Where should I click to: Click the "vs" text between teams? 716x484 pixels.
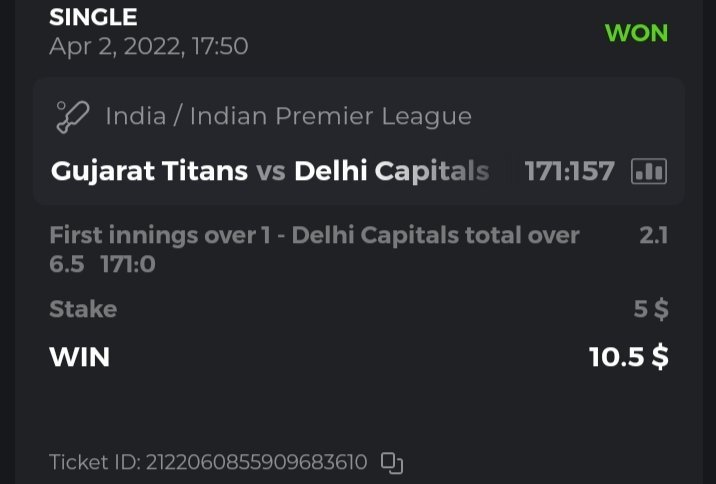[271, 171]
